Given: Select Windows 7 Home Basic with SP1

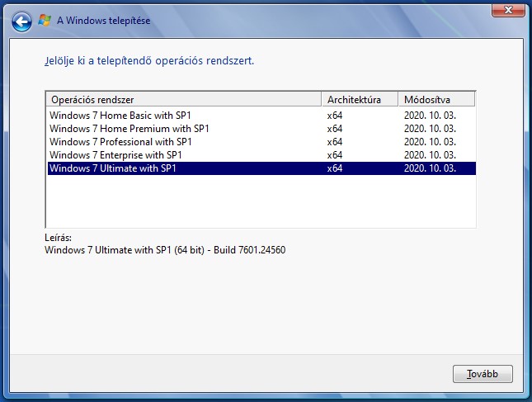Looking at the screenshot, I should 261,116.
